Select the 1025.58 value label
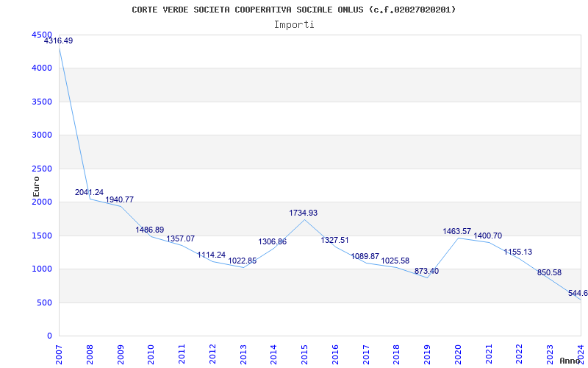This screenshot has height=368, width=588. click(395, 261)
